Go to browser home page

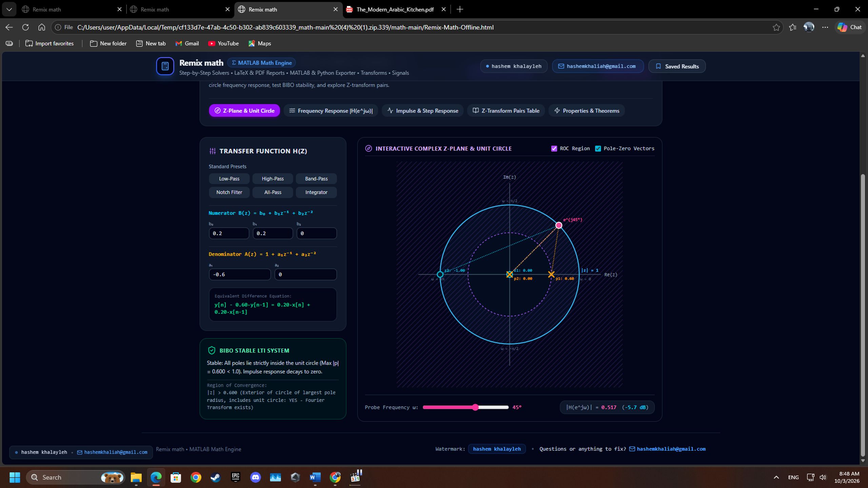41,27
